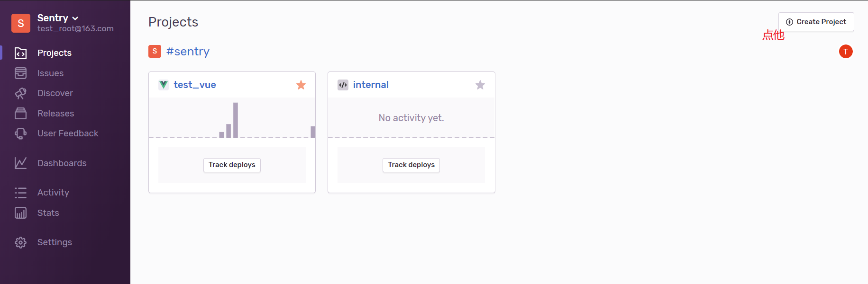The height and width of the screenshot is (284, 868).
Task: Unstar the test_vue project
Action: tap(301, 85)
